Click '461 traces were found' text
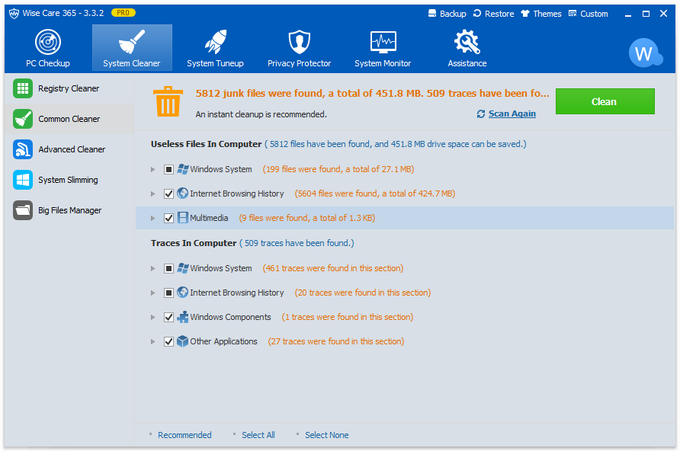Screen dimensions: 680x451 pos(333,268)
